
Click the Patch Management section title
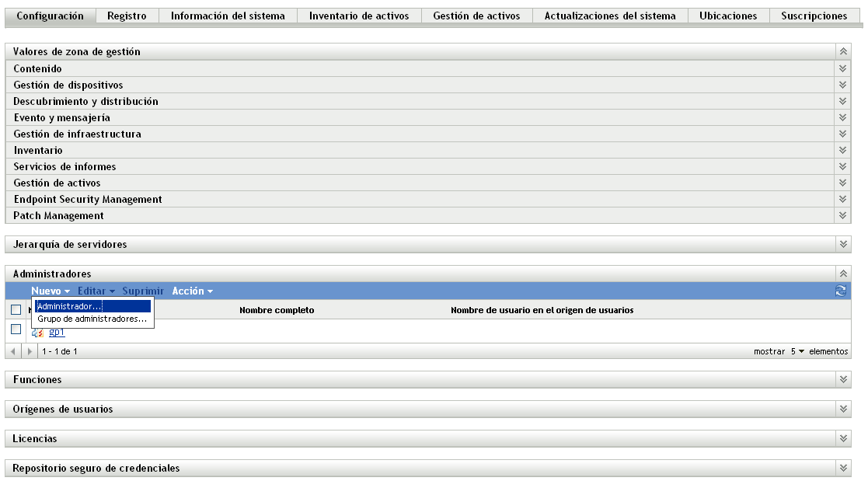pyautogui.click(x=59, y=215)
